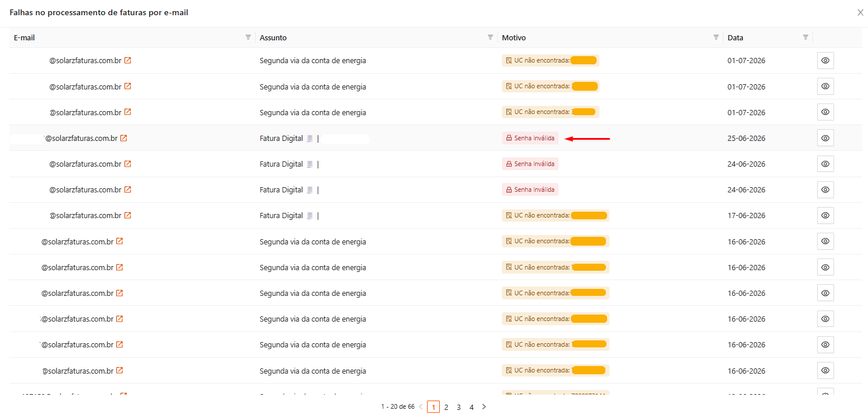Select current page 1 in pagination
Screen dimensions: 868x414
click(433, 407)
